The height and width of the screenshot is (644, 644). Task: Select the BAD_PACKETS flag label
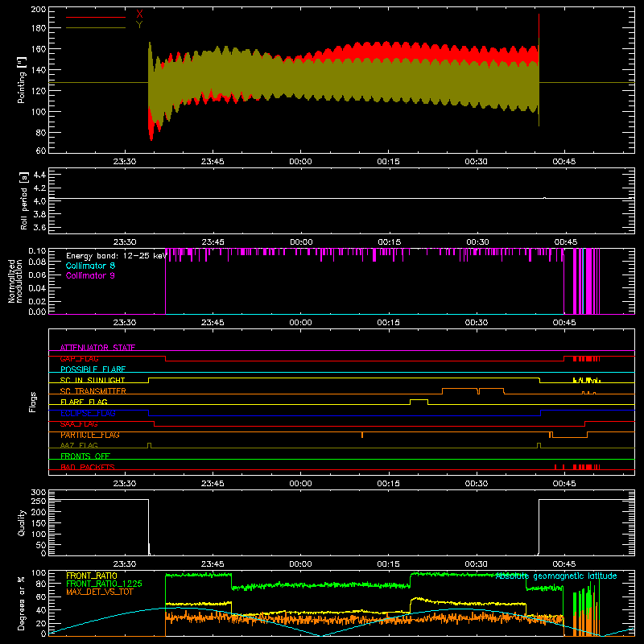point(88,467)
